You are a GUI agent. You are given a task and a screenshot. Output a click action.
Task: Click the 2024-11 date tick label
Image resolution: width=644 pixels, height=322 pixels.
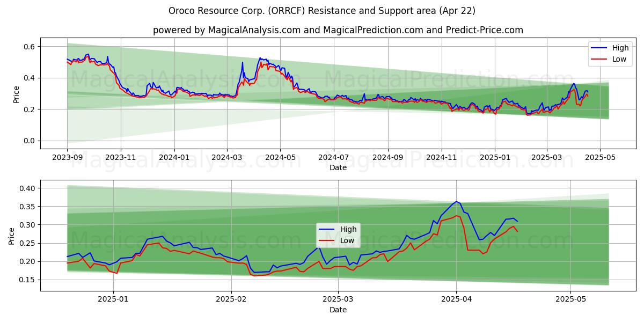click(442, 158)
